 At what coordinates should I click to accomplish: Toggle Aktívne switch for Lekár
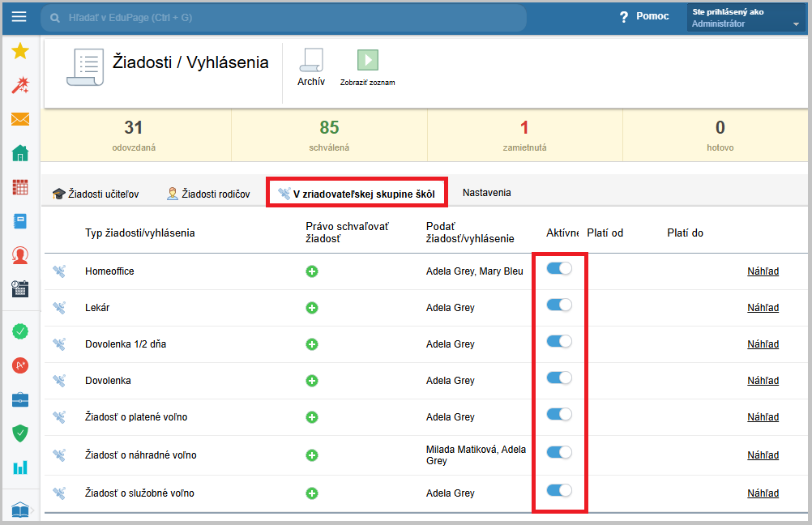click(559, 305)
